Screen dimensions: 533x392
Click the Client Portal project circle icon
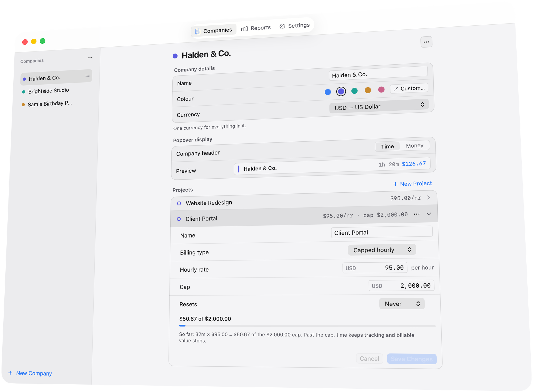click(179, 219)
